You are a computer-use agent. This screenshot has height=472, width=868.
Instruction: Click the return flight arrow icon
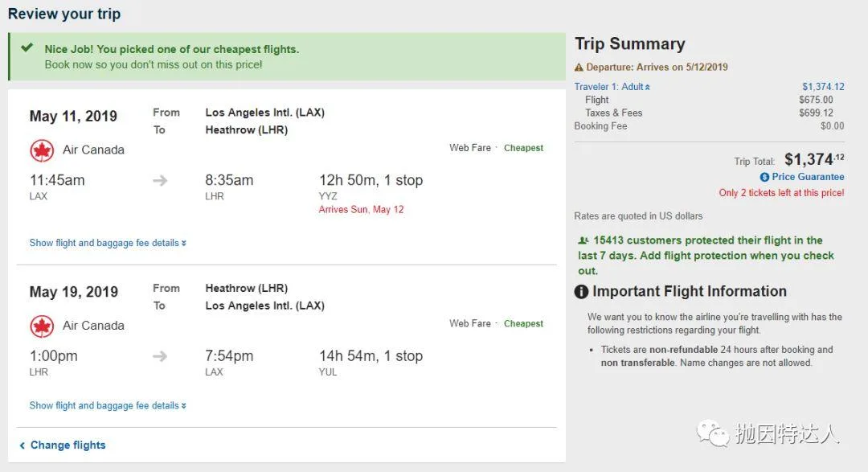tap(160, 356)
